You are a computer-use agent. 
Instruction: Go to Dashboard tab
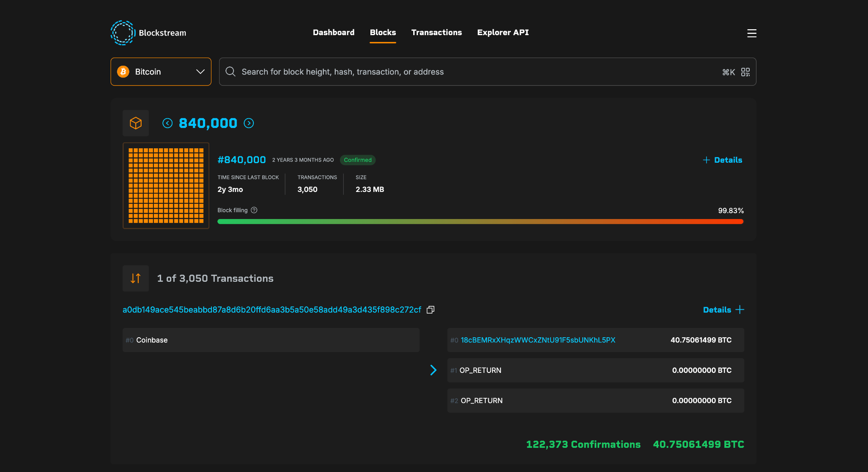pyautogui.click(x=334, y=33)
